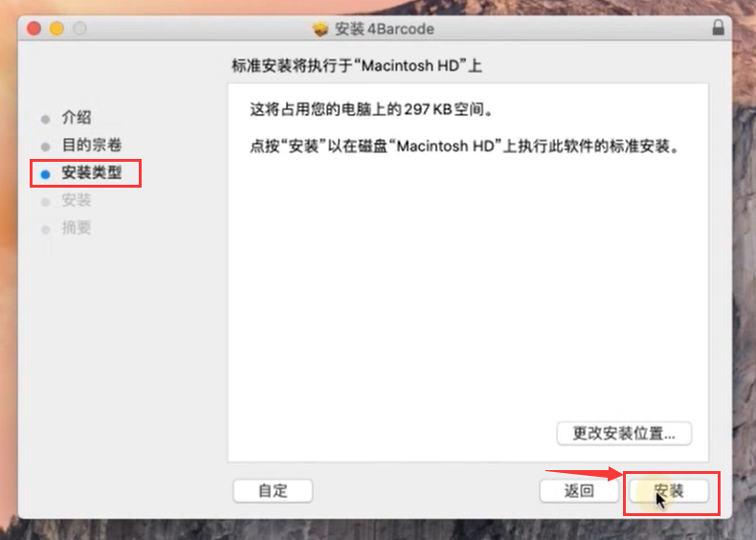The image size is (756, 540).
Task: Select the dimmed 摘要 step
Action: (x=77, y=227)
